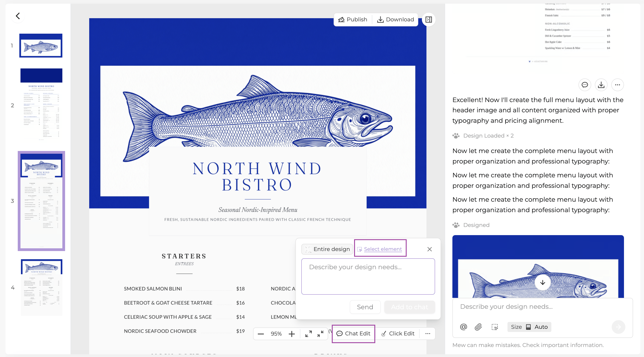
Task: Click the Send button in popup
Action: pyautogui.click(x=365, y=307)
